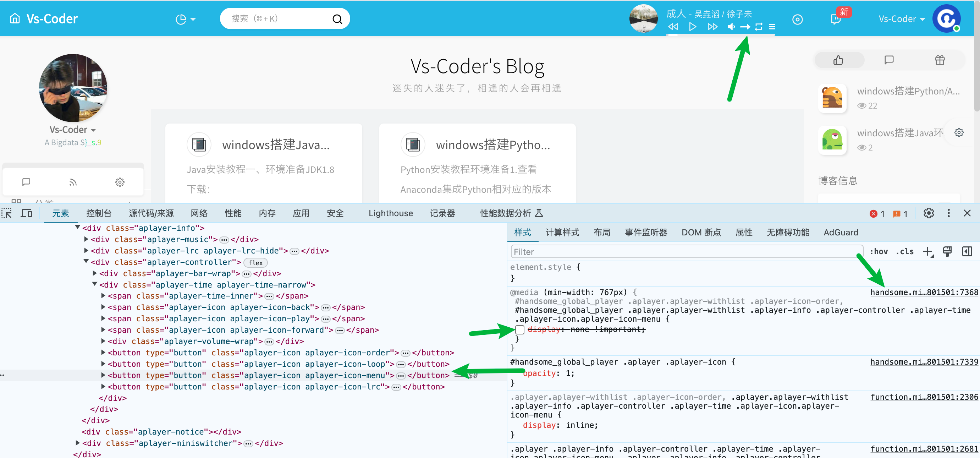980x458 pixels.
Task: Expand the aplayer-icon-menu button node
Action: click(103, 375)
